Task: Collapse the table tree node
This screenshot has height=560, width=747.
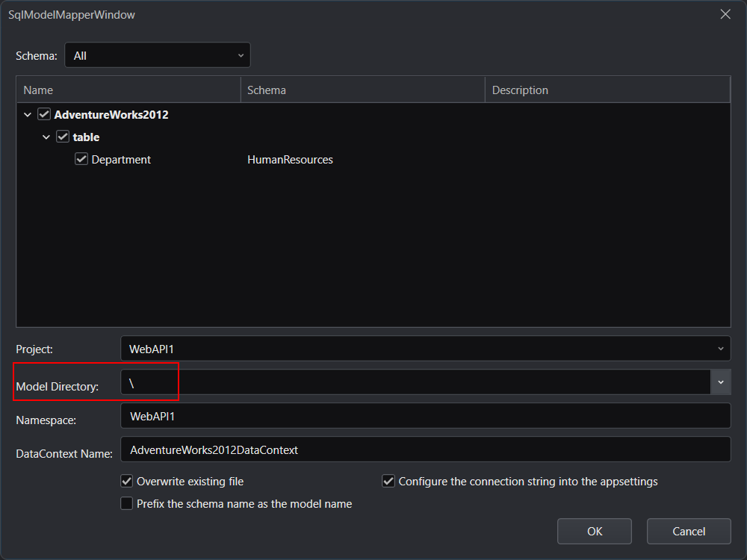Action: click(46, 137)
